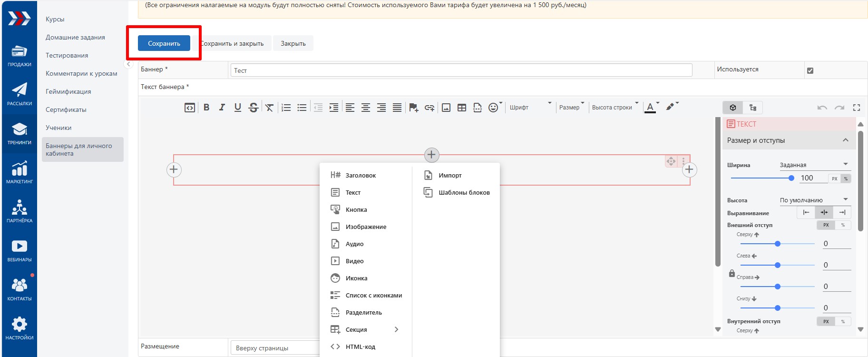Open the emoji picker
Screen dimensions: 868x357
click(494, 108)
